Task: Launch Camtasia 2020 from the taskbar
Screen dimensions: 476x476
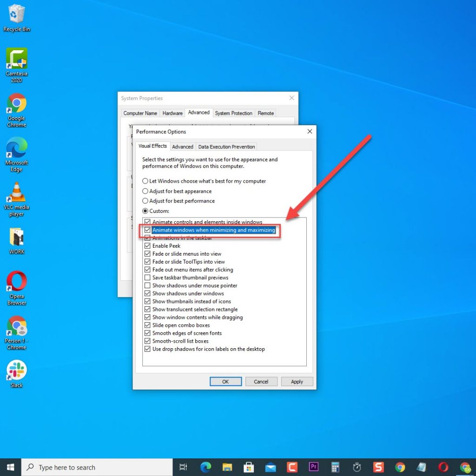Action: (x=292, y=467)
